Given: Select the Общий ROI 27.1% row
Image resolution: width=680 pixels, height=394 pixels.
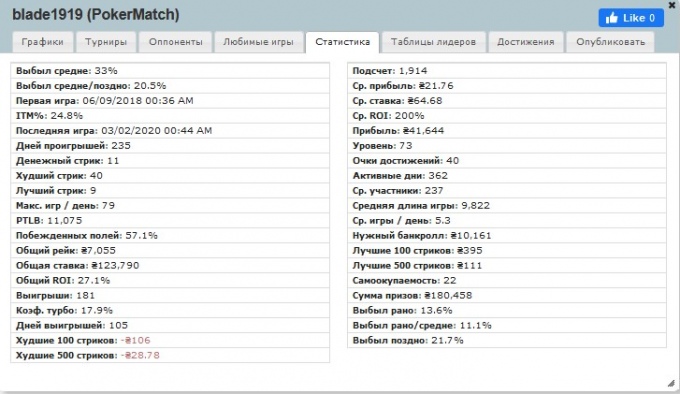Looking at the screenshot, I should coord(170,280).
